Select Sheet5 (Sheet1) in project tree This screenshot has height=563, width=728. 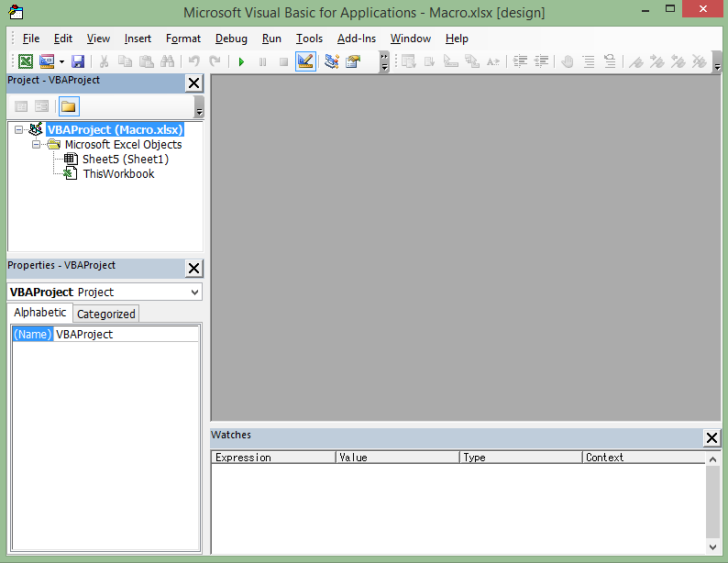click(126, 160)
